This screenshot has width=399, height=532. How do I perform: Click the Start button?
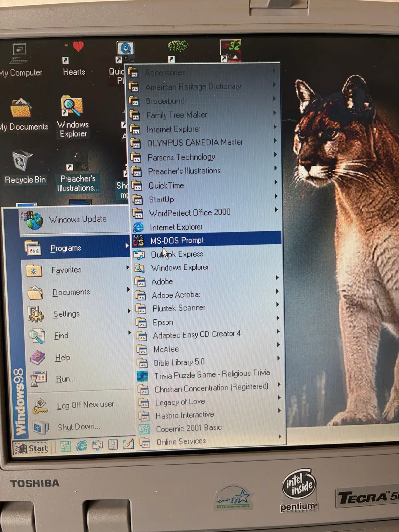click(x=31, y=448)
